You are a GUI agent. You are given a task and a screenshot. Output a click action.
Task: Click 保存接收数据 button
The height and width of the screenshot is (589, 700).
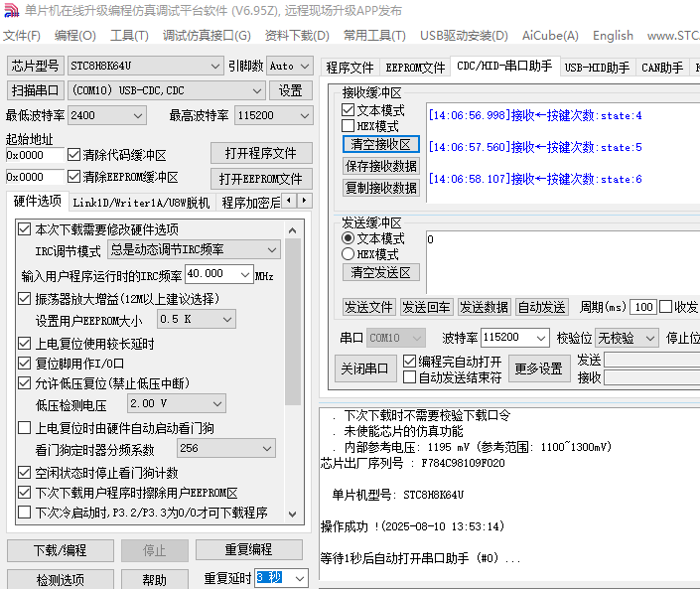(x=381, y=166)
